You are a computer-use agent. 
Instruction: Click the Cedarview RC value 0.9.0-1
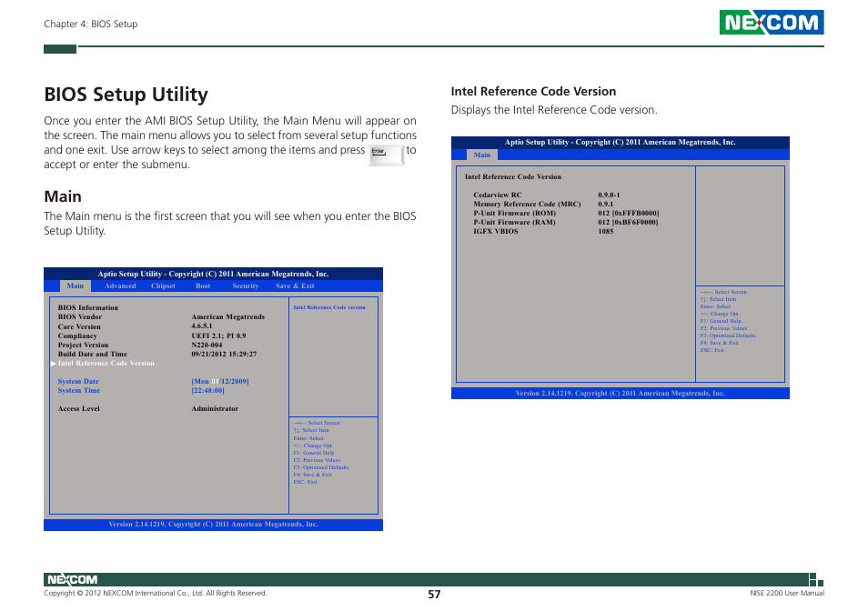609,195
